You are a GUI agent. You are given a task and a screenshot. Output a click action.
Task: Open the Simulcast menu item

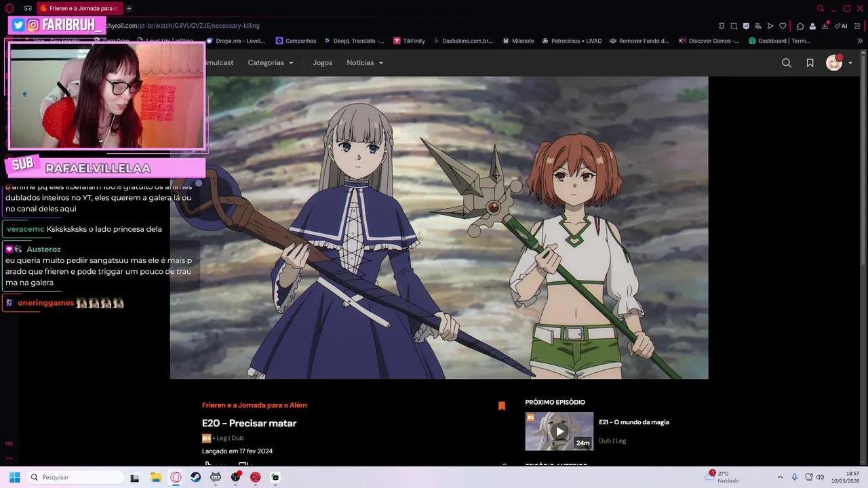point(220,62)
